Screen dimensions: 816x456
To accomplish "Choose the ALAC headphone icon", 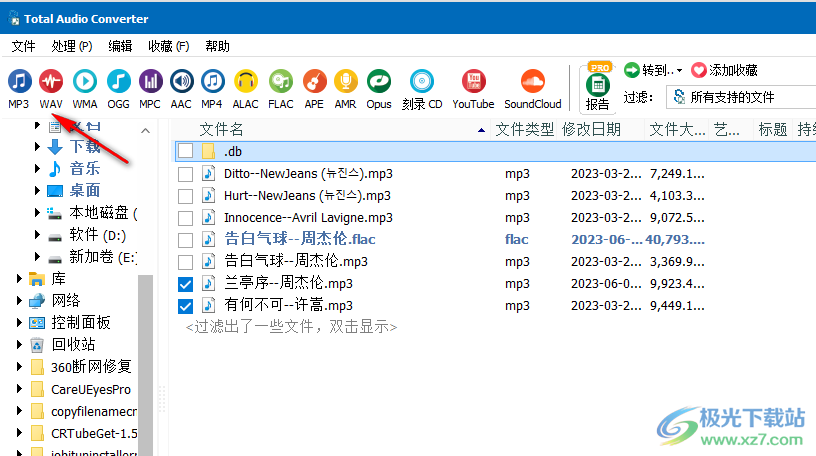I will pyautogui.click(x=246, y=89).
